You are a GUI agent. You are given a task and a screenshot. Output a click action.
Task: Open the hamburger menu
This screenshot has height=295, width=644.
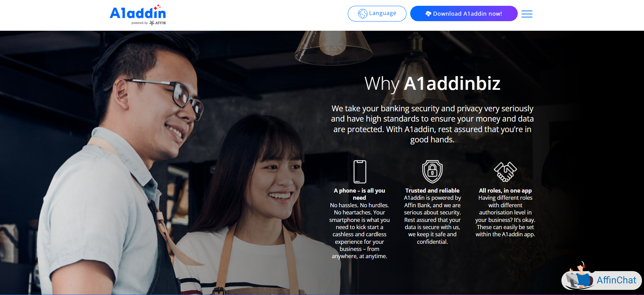527,14
